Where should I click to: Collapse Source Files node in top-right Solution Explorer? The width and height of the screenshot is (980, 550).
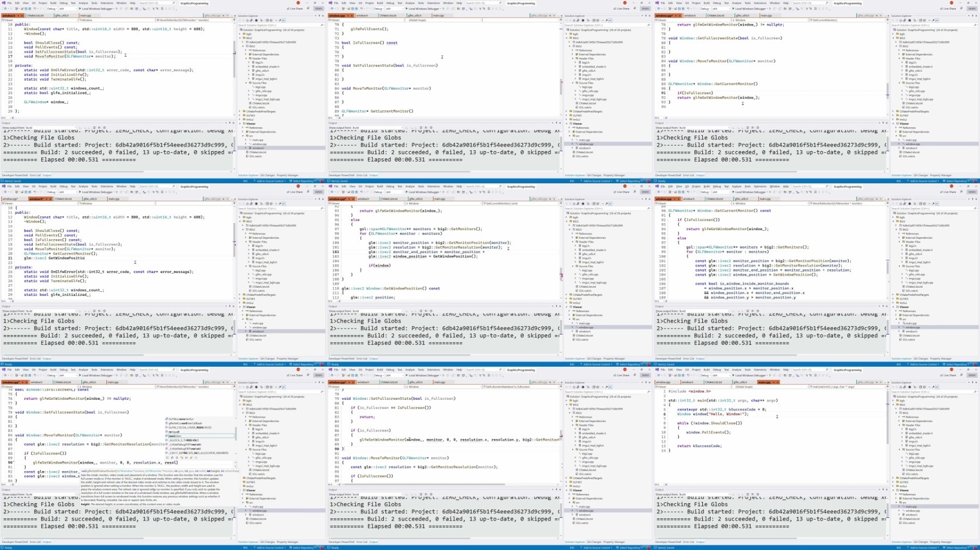pos(900,83)
